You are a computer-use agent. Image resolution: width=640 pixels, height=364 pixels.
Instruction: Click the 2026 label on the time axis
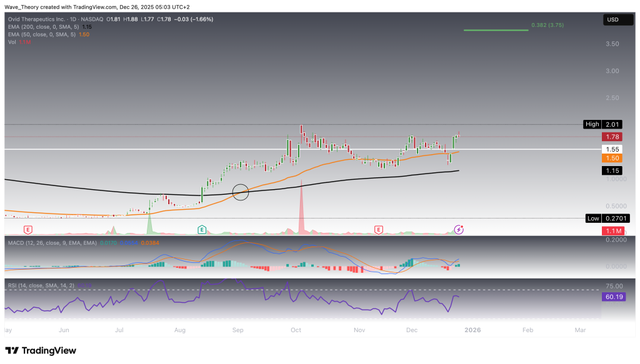[x=474, y=329]
